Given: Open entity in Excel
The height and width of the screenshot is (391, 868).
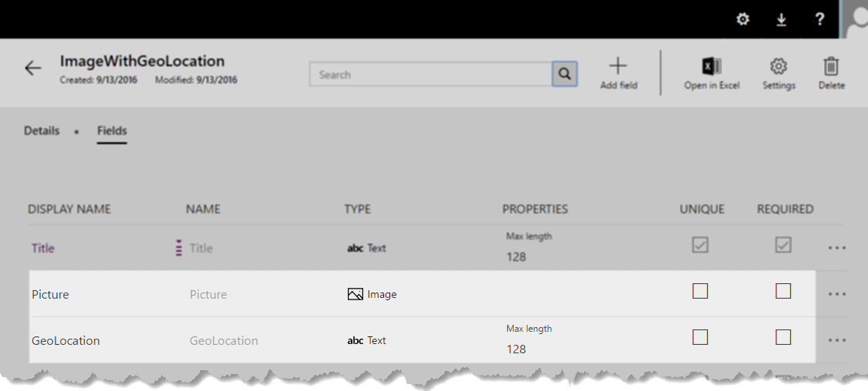Looking at the screenshot, I should [x=711, y=66].
